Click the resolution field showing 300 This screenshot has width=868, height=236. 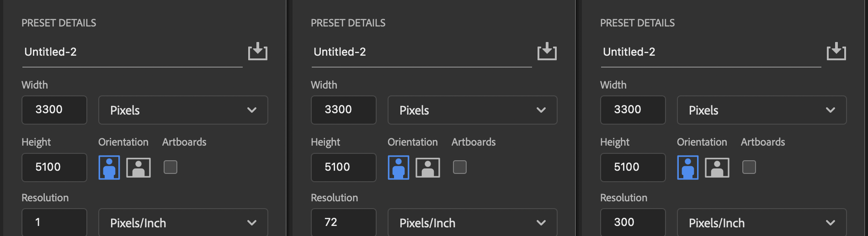click(633, 222)
